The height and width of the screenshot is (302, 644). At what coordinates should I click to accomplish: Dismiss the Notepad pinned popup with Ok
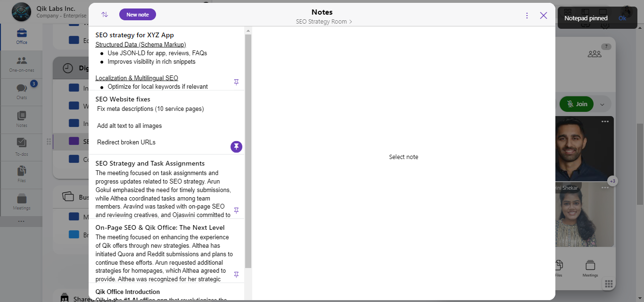coord(622,17)
